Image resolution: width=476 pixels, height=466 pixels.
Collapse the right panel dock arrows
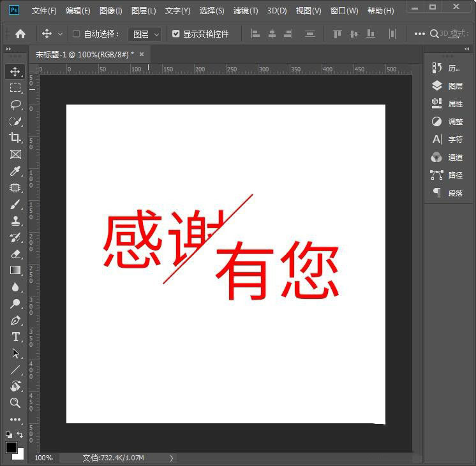pos(466,48)
